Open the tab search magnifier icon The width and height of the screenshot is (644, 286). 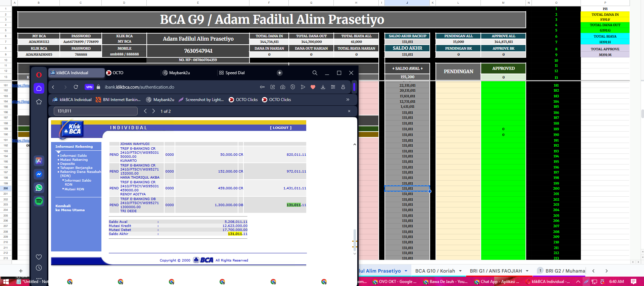pos(315,73)
